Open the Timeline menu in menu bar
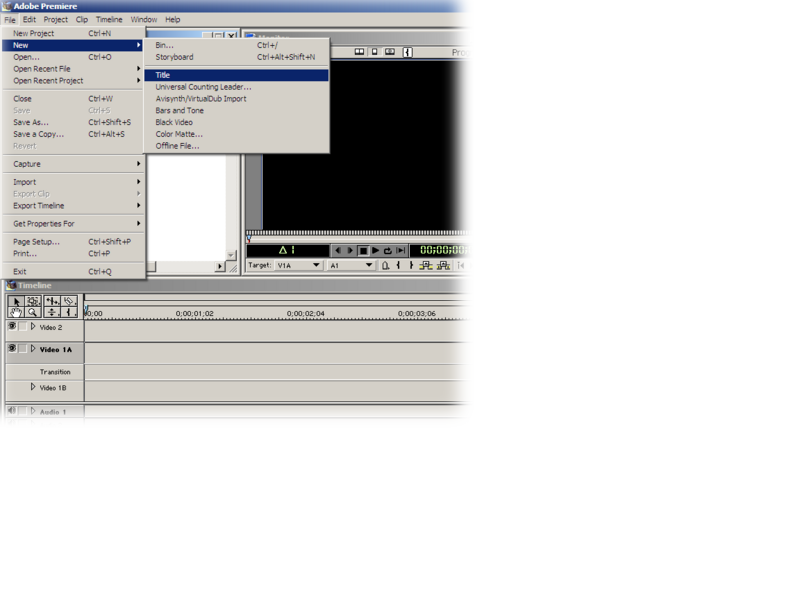This screenshot has width=800, height=600. [109, 19]
